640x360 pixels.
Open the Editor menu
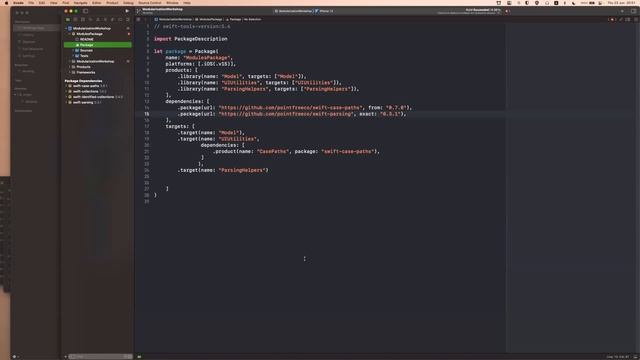click(96, 3)
